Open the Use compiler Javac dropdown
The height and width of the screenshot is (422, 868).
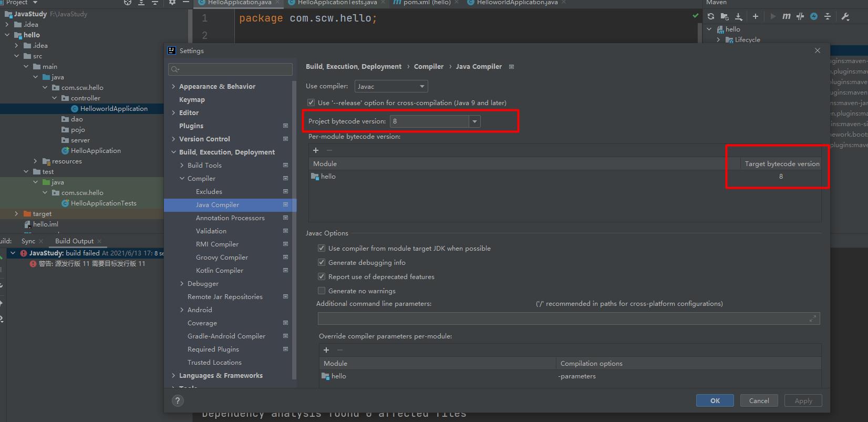pyautogui.click(x=391, y=86)
